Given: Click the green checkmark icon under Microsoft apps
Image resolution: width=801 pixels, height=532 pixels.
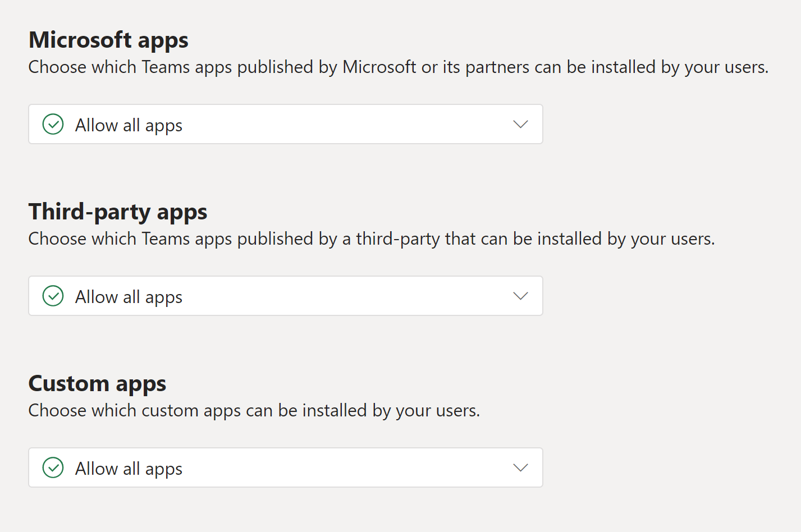Looking at the screenshot, I should [53, 125].
